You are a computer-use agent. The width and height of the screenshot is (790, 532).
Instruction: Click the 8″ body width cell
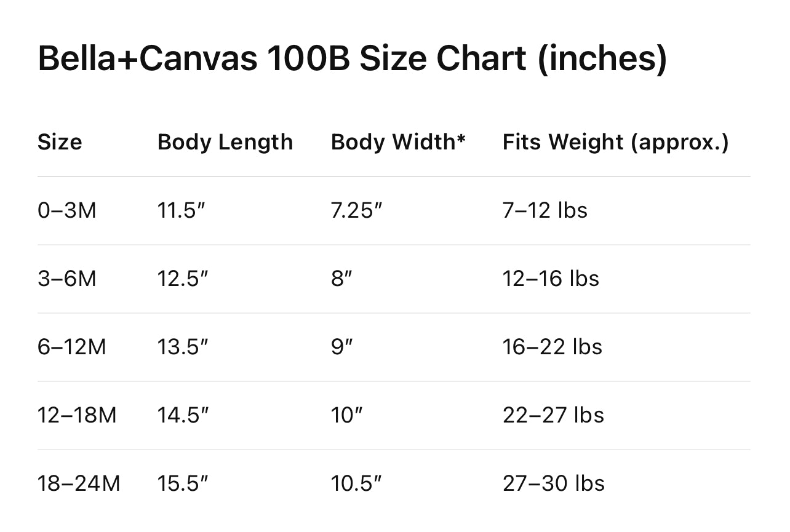[341, 279]
